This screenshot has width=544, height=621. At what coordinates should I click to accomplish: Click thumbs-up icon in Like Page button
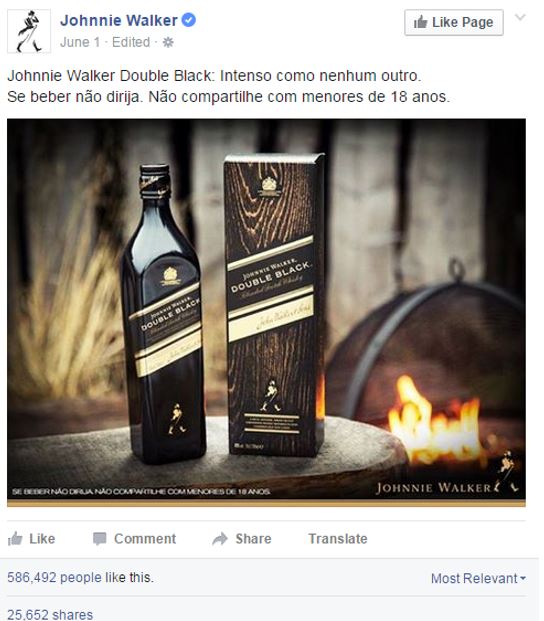tap(420, 22)
